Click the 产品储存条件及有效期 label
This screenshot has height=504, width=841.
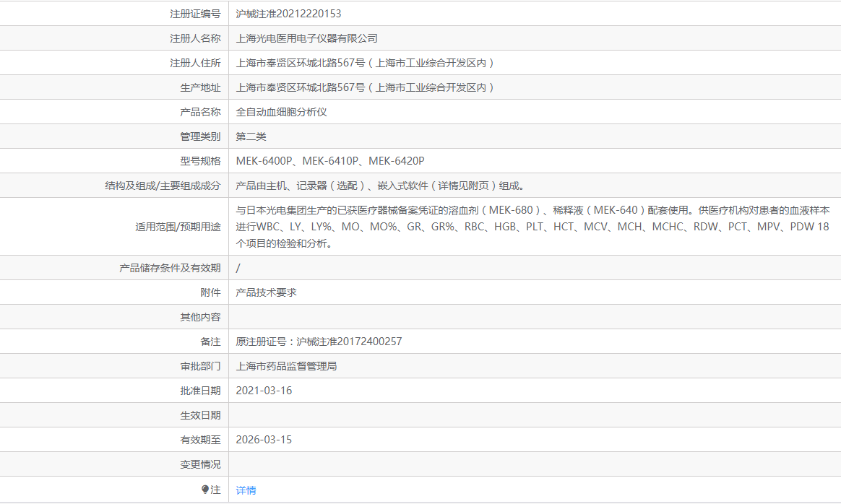coord(170,268)
